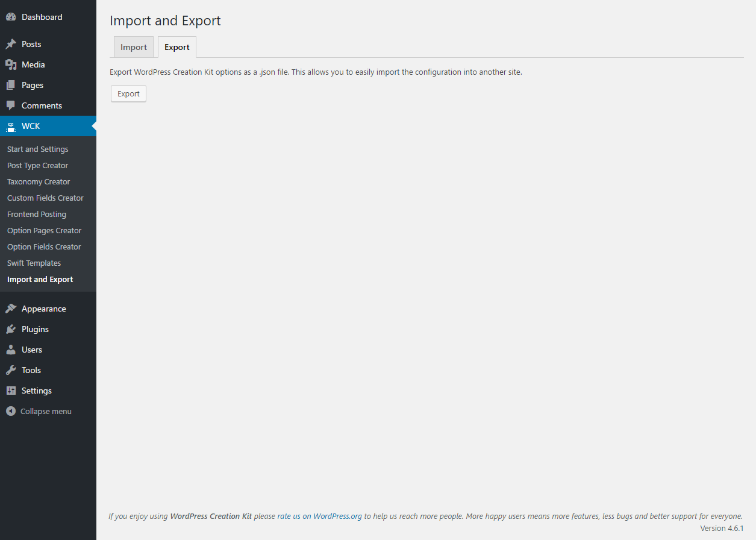Click the Users person icon

coord(11,350)
